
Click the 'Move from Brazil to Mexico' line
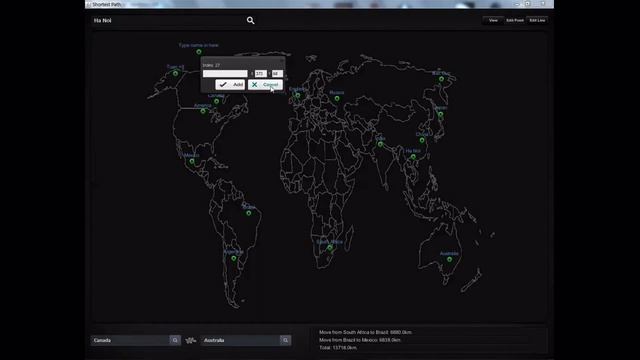(x=360, y=340)
